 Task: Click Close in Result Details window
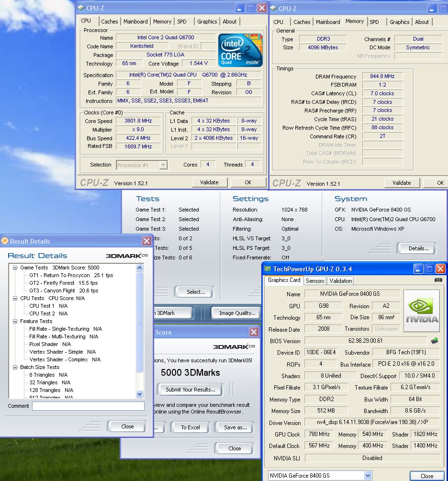[127, 426]
